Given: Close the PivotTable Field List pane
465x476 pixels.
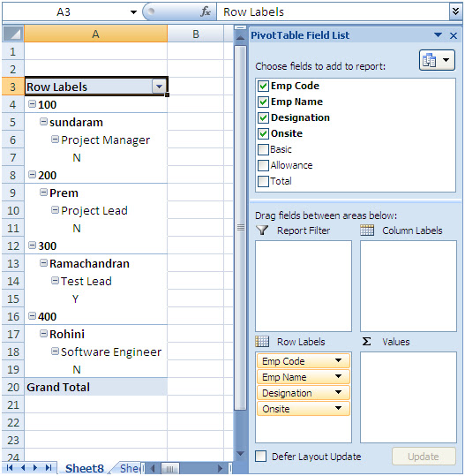Looking at the screenshot, I should tap(454, 36).
